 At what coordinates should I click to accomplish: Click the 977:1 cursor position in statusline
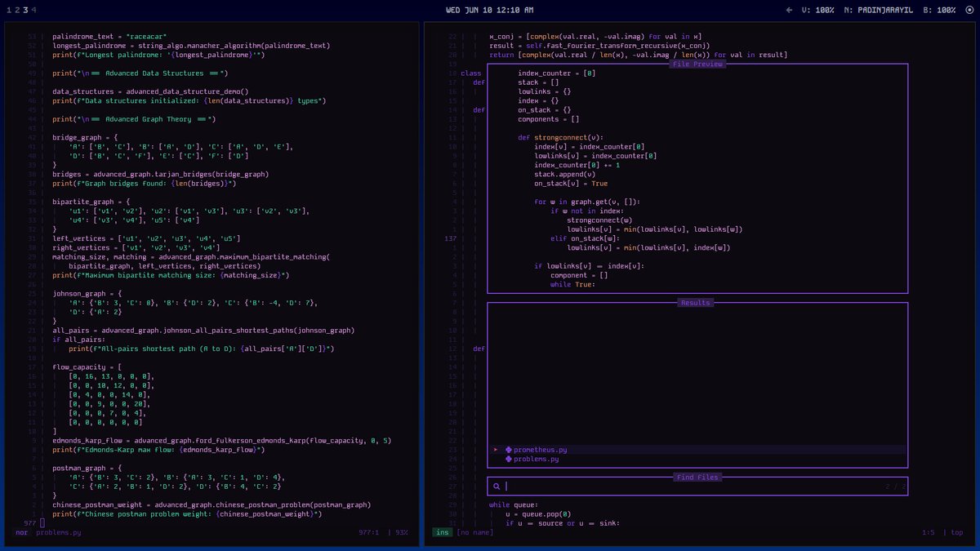click(x=369, y=532)
